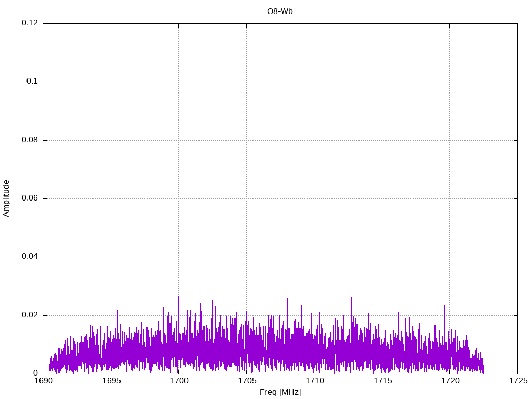This screenshot has height=399, width=532.
Task: Click the 0.08 y-axis tick label
Action: tap(30, 140)
